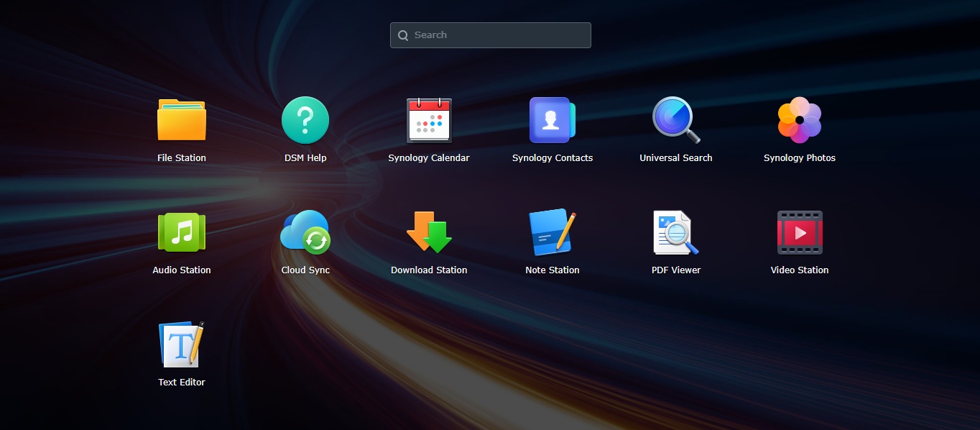The height and width of the screenshot is (430, 980).
Task: Open the File Station folder icon
Action: pyautogui.click(x=182, y=120)
